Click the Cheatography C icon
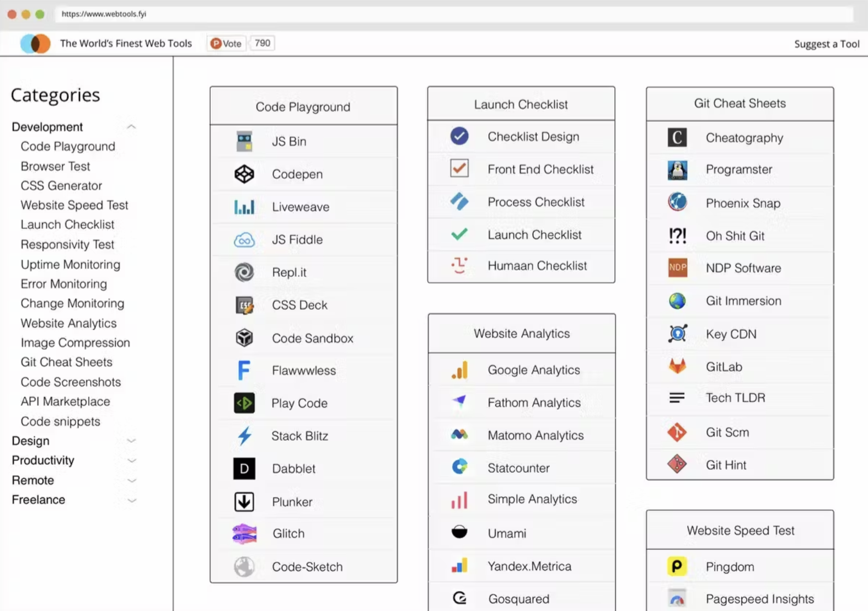 677,137
